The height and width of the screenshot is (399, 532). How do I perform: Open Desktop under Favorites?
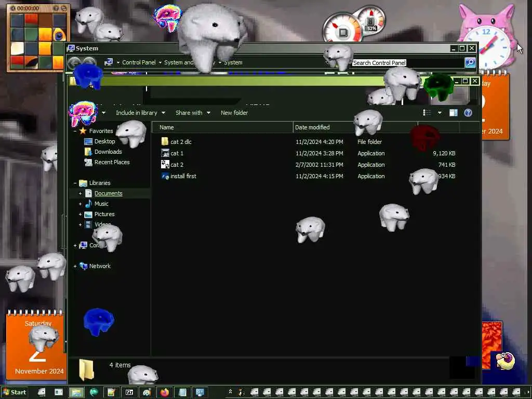pos(104,141)
